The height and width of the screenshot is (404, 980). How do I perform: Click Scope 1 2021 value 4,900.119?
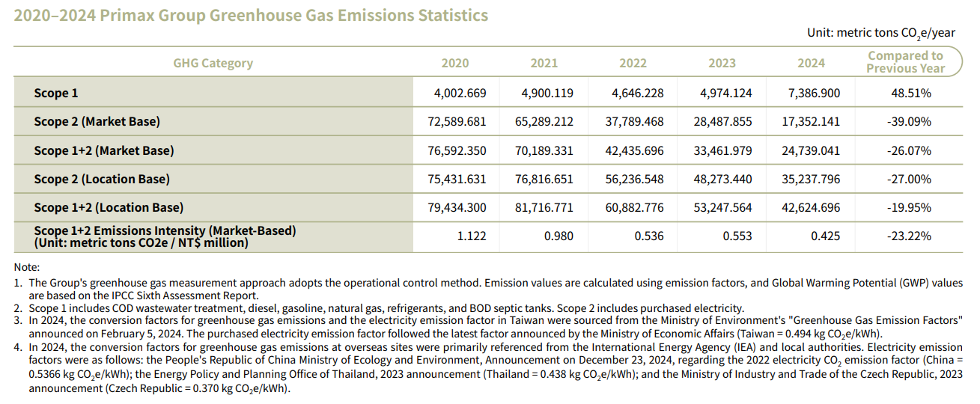click(547, 94)
